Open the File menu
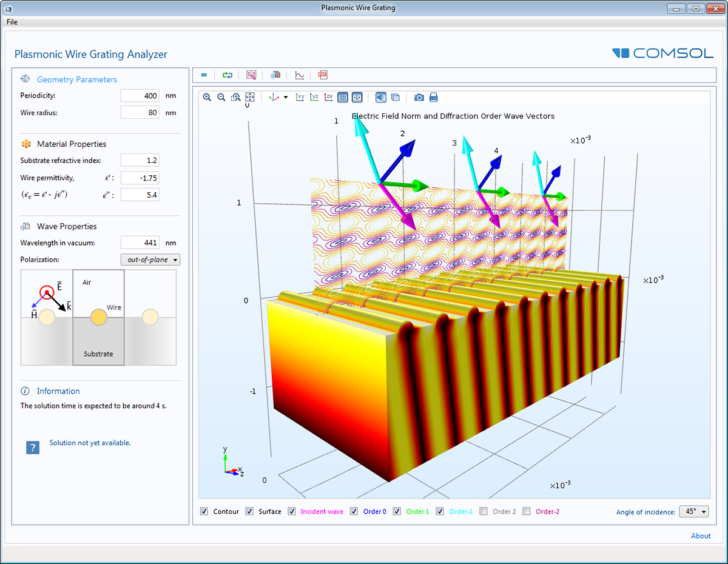Screen dimensions: 728x564 pyautogui.click(x=12, y=22)
